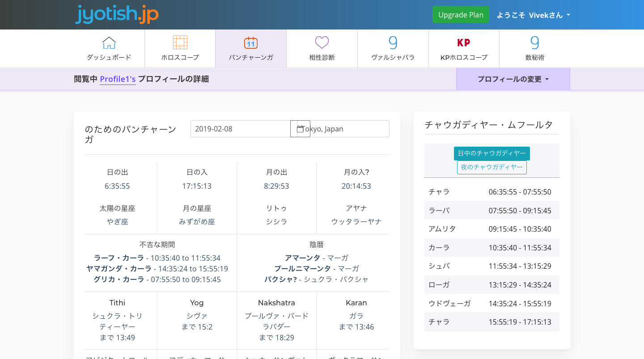Follow the Profile1's profile link
644x359 pixels.
pos(118,79)
